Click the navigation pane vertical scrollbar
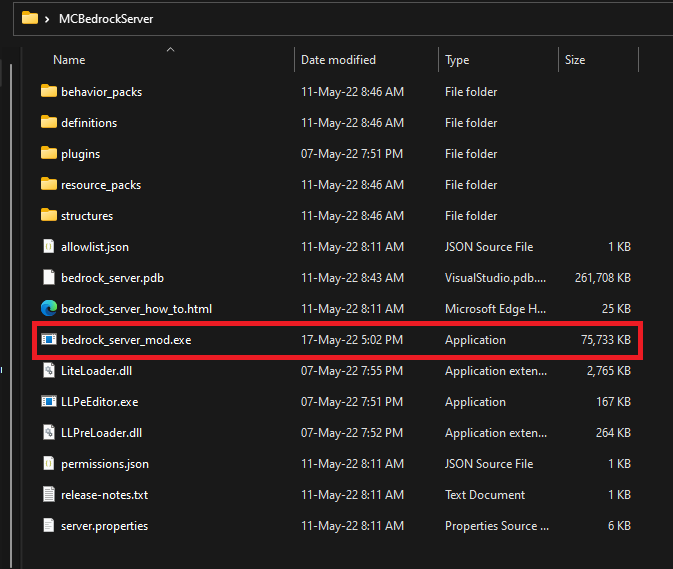Image resolution: width=673 pixels, height=569 pixels. 10,315
